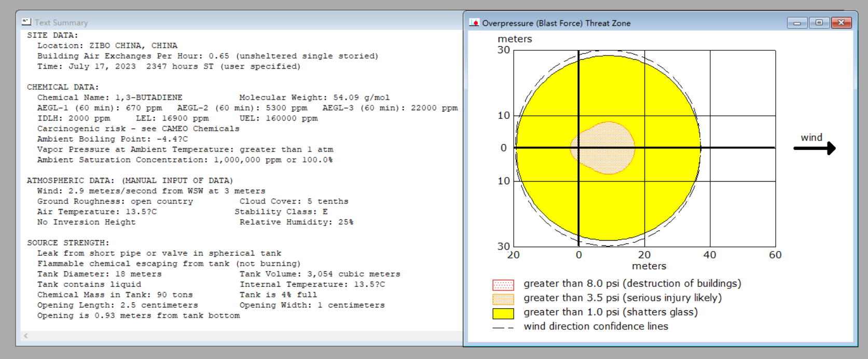The width and height of the screenshot is (868, 359).
Task: Maximize the Overpressure Threat Zone window
Action: [819, 23]
